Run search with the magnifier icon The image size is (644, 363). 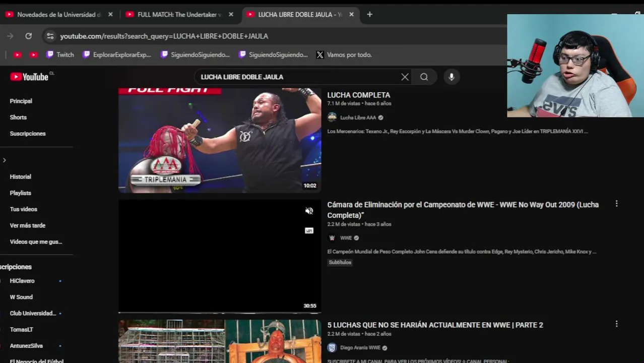click(x=424, y=77)
